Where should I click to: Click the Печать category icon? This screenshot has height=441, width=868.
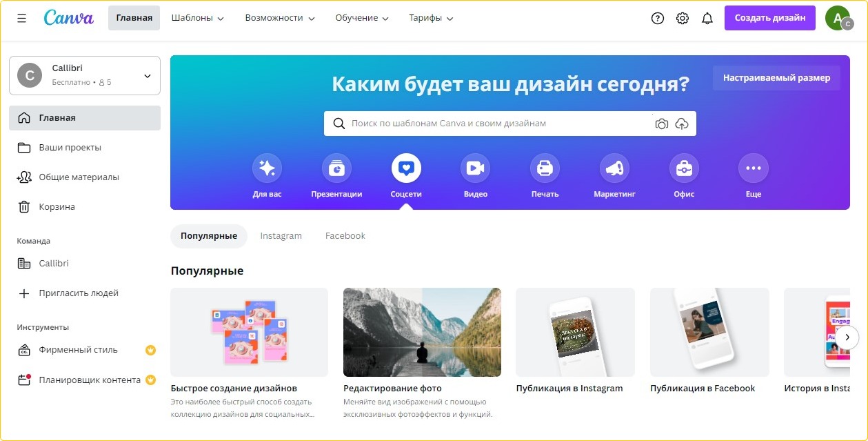point(544,168)
